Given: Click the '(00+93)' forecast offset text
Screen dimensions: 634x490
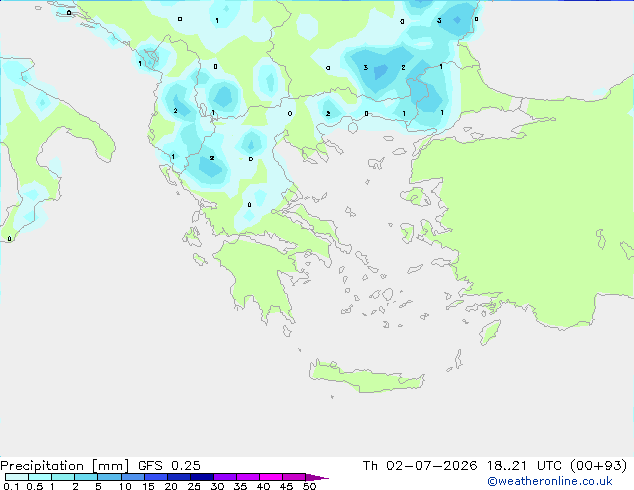Looking at the screenshot, I should pos(598,466).
